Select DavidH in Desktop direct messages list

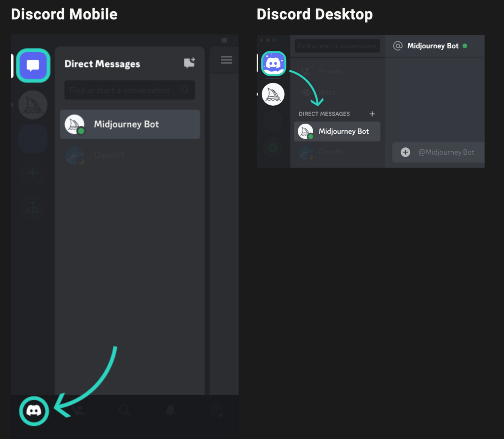pos(337,152)
